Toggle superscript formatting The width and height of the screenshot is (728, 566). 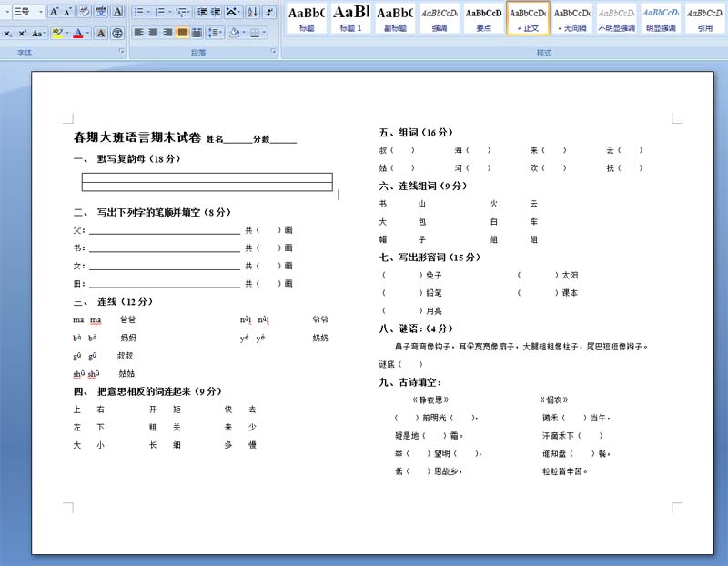point(22,33)
